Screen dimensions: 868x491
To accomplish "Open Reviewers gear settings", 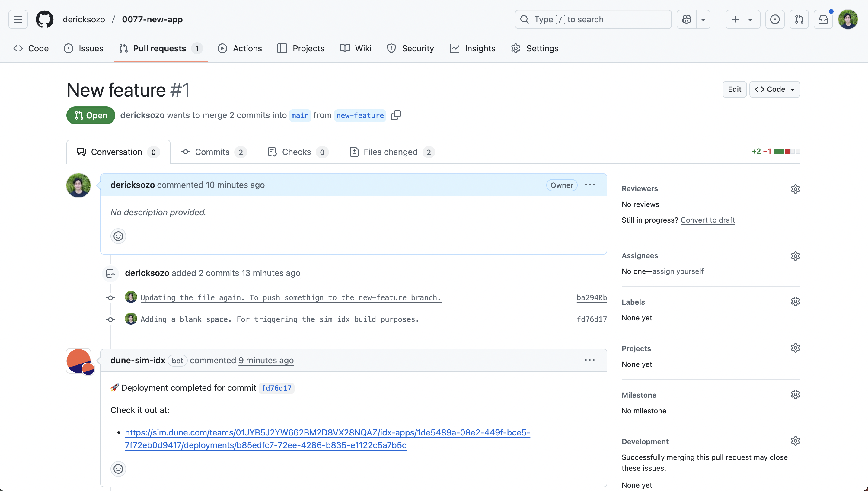I will click(x=795, y=189).
